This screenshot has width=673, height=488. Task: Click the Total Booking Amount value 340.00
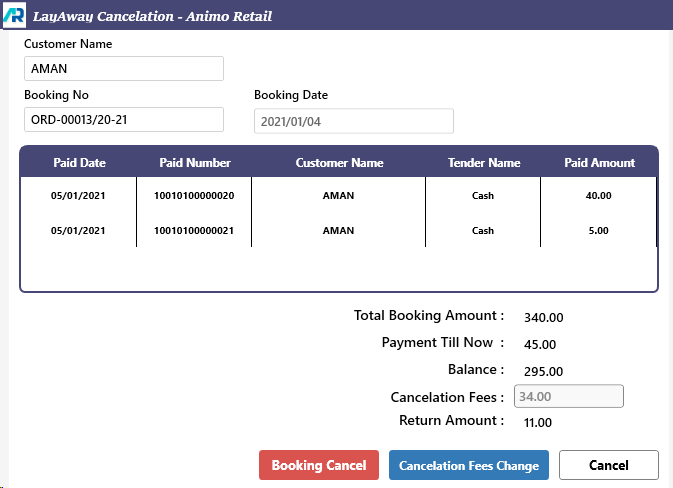(x=544, y=318)
